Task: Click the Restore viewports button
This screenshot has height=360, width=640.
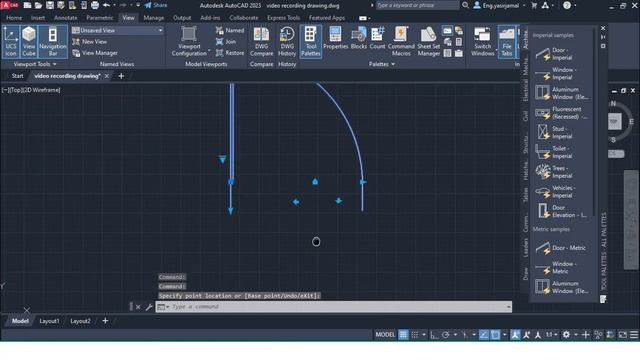Action: [230, 53]
